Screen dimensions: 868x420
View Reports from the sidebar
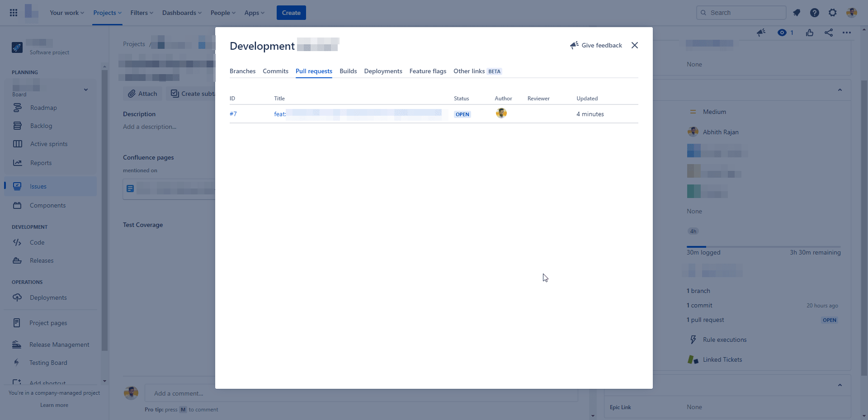click(41, 163)
